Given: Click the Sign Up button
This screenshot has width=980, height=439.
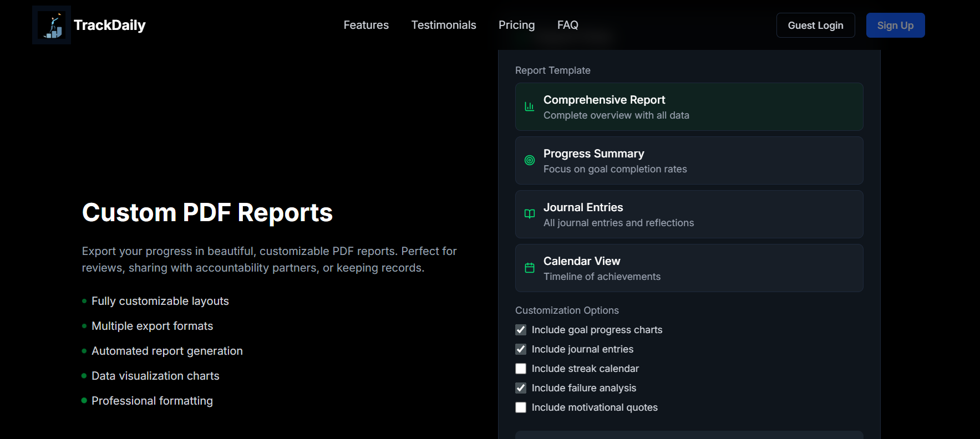Looking at the screenshot, I should (895, 25).
